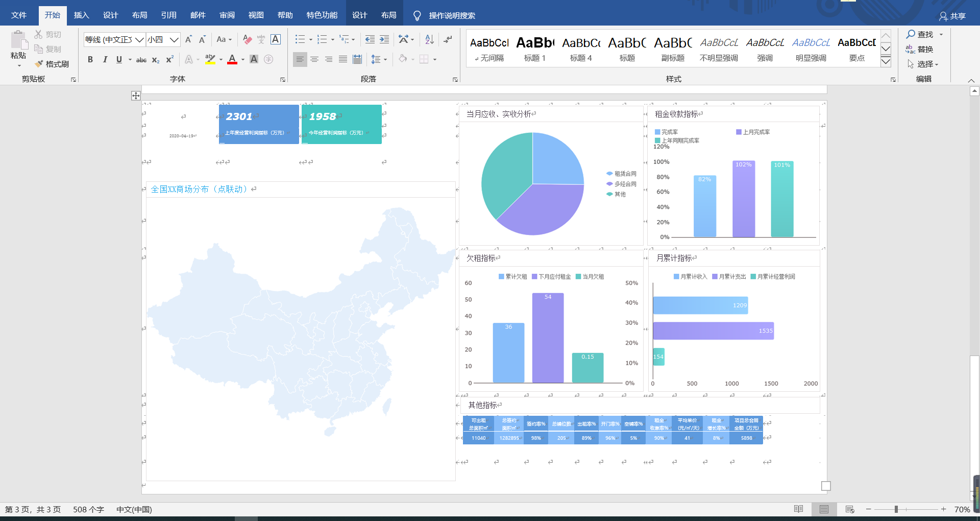Click the increase indent icon
The image size is (980, 521).
tap(384, 39)
